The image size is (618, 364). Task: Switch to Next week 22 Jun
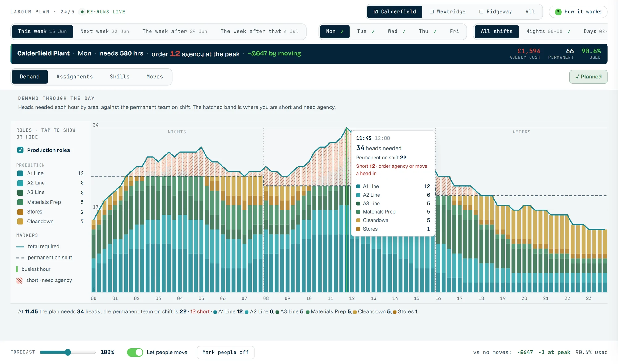coord(104,32)
